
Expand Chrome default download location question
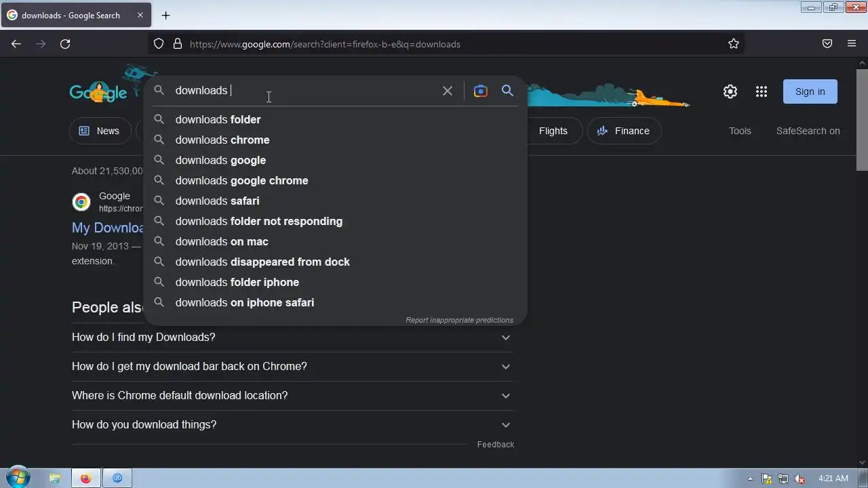(292, 395)
